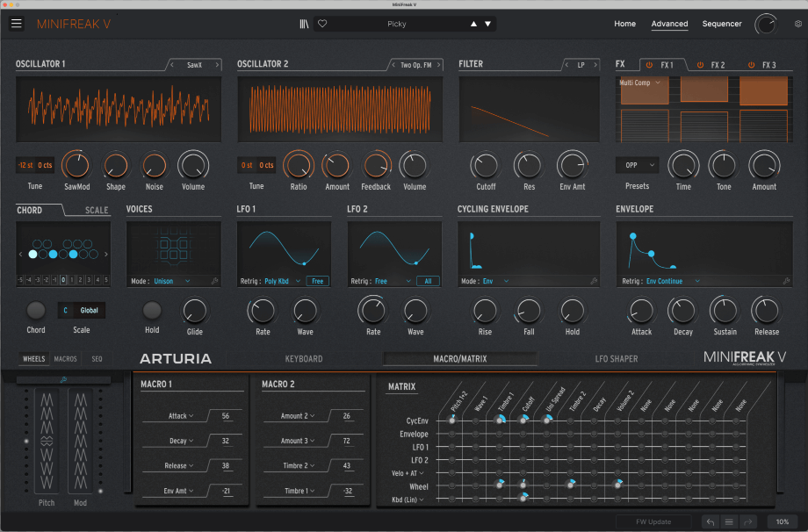Open the SCALE tab
Image resolution: width=808 pixels, height=532 pixels.
(x=97, y=210)
